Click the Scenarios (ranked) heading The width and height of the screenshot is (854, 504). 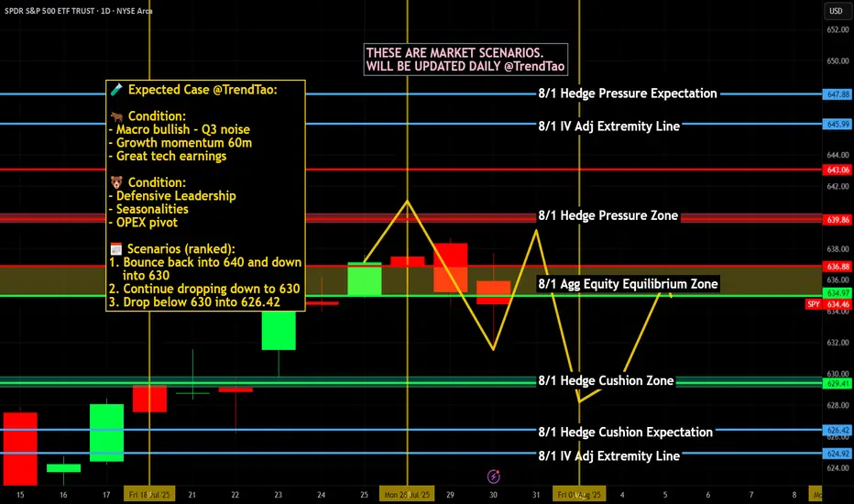pyautogui.click(x=181, y=249)
